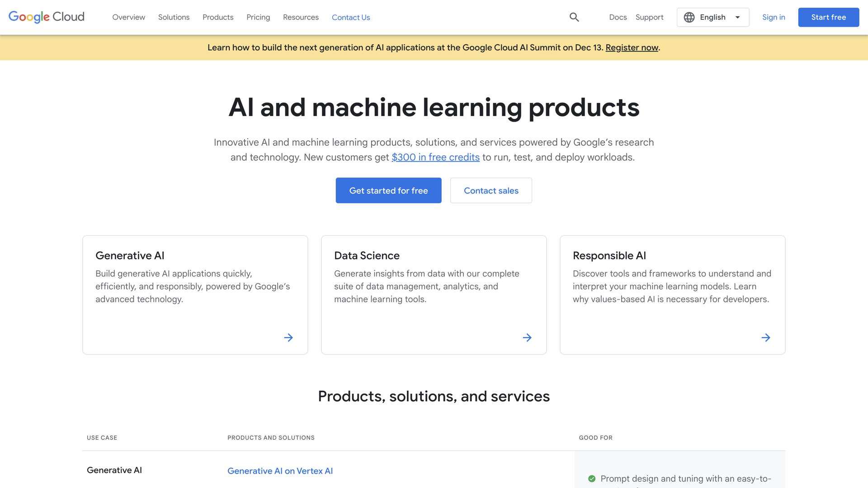
Task: Select the Pricing menu item
Action: click(258, 17)
